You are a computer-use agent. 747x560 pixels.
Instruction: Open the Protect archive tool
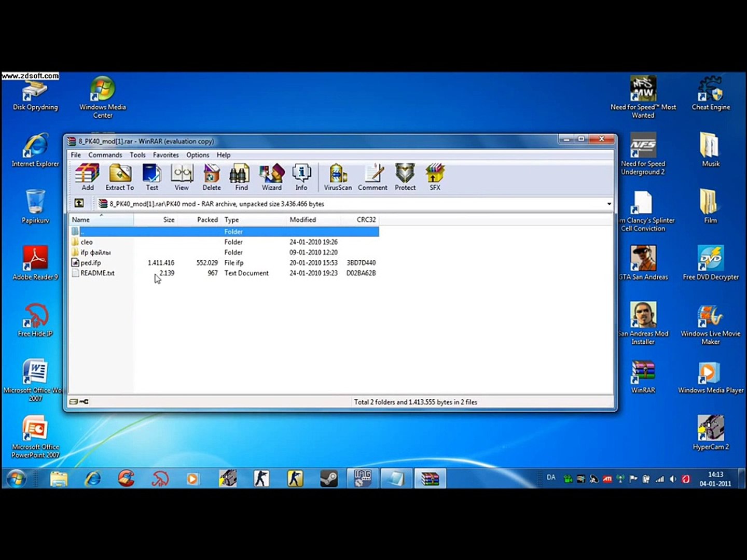405,177
